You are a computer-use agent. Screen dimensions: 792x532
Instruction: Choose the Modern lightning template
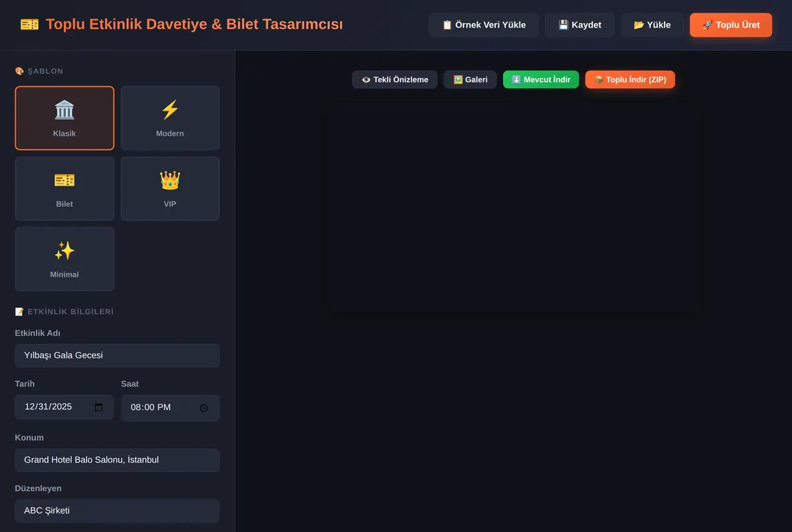coord(170,118)
